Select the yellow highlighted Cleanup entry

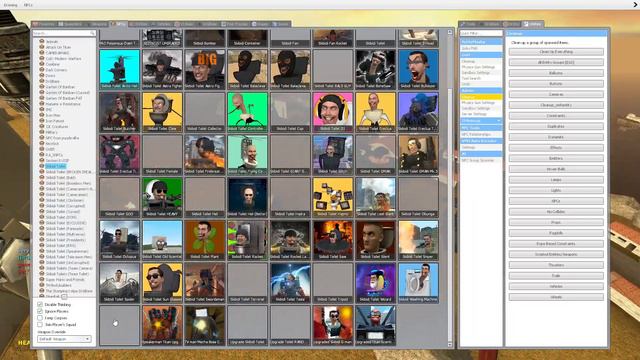(x=481, y=97)
